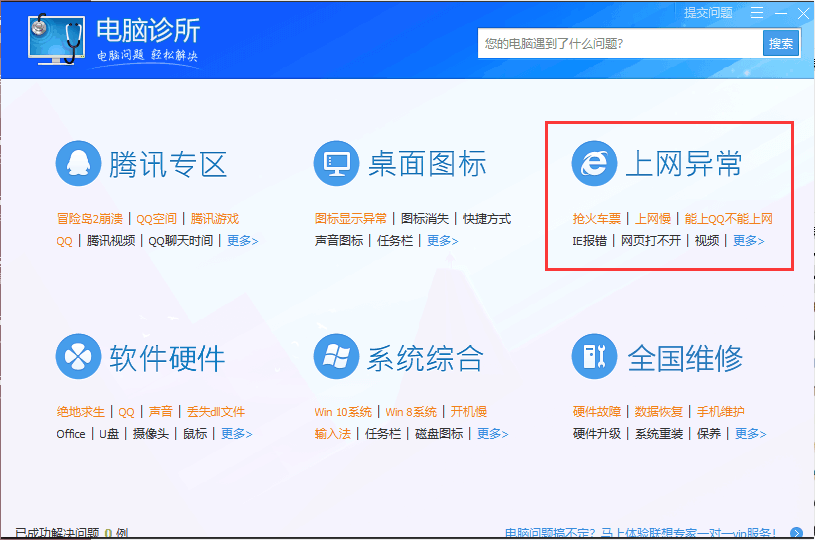Open 任务栏 link under 桌面图标
The height and width of the screenshot is (540, 815).
point(395,241)
